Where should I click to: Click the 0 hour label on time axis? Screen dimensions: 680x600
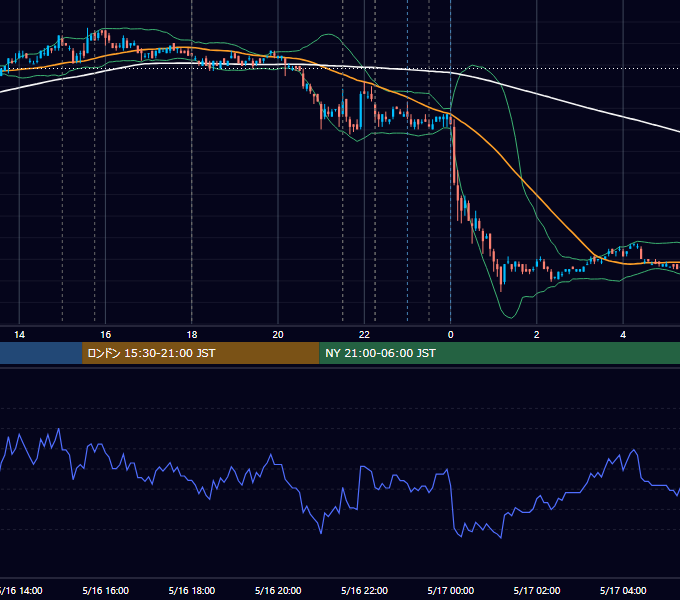(451, 335)
